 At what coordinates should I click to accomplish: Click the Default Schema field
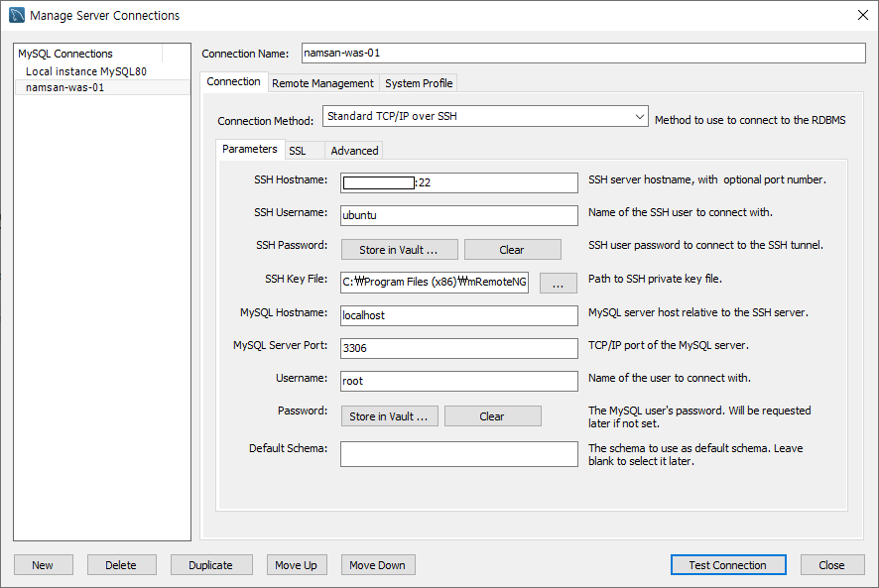click(458, 454)
